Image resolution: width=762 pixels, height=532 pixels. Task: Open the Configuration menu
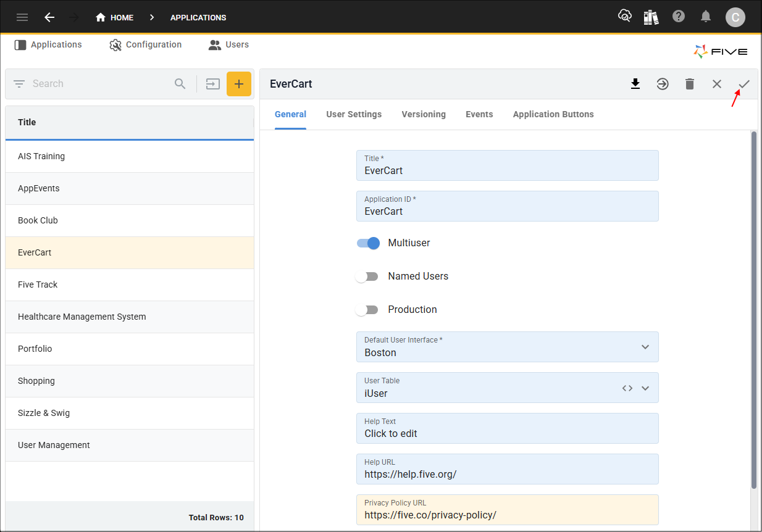[146, 45]
